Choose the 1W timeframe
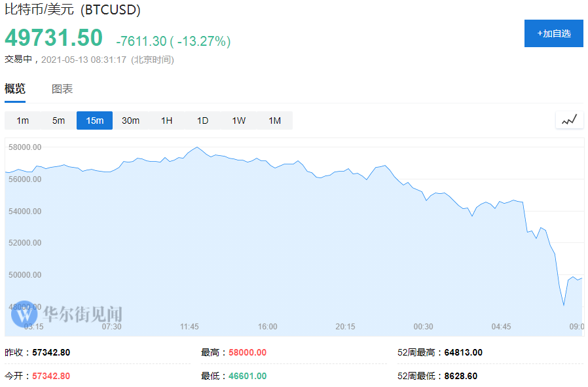Image resolution: width=588 pixels, height=387 pixels. pos(238,120)
